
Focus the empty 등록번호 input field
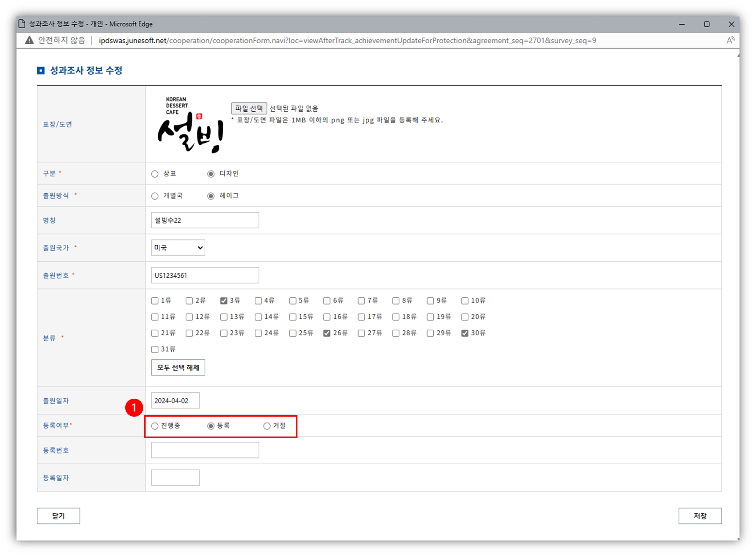205,450
